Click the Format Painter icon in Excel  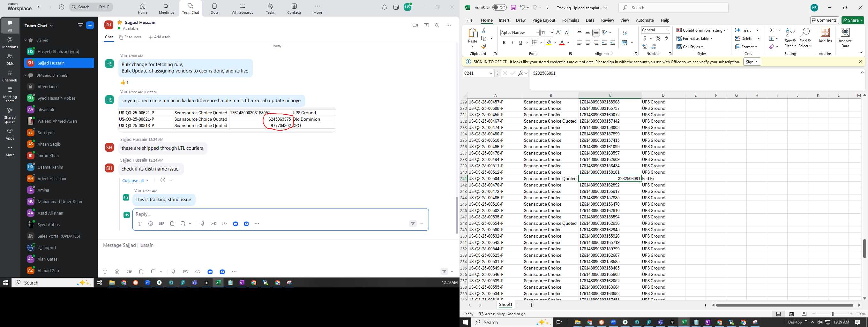click(484, 47)
